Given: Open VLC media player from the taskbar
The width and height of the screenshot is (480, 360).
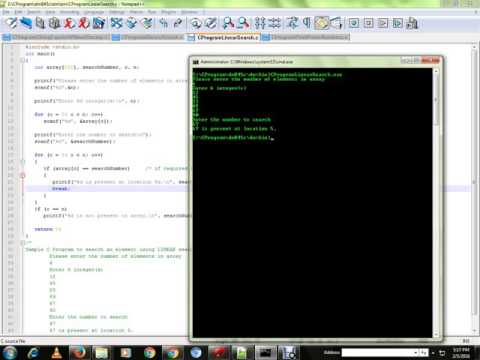Looking at the screenshot, I should point(56,352).
